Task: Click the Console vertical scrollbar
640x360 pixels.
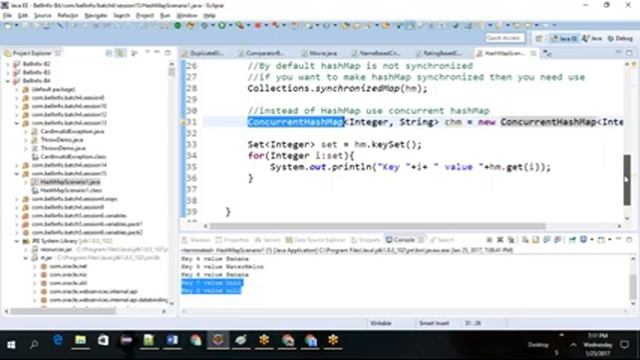Action: tap(633, 287)
